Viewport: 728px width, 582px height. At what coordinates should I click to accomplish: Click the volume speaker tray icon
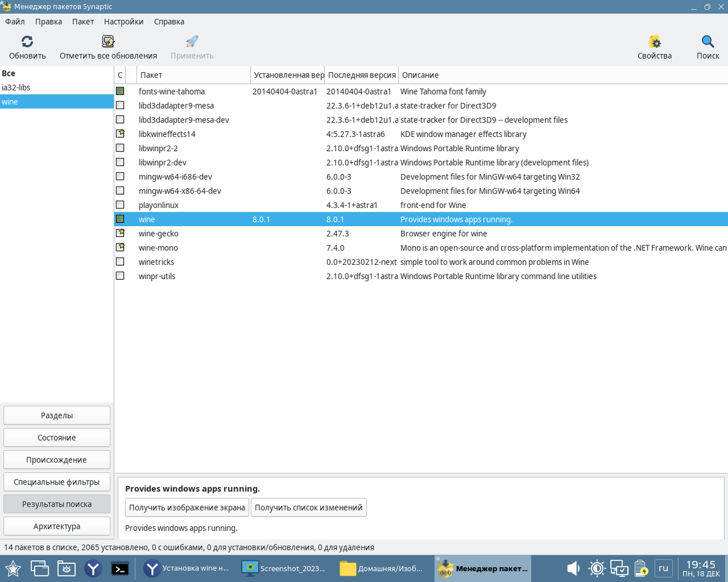(x=573, y=569)
